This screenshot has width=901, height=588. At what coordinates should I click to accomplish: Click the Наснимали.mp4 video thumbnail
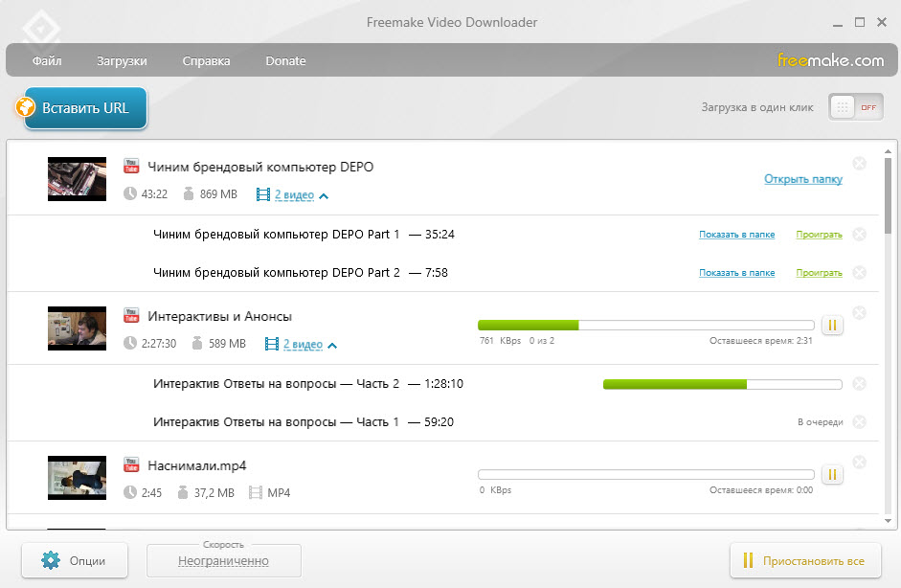click(77, 478)
